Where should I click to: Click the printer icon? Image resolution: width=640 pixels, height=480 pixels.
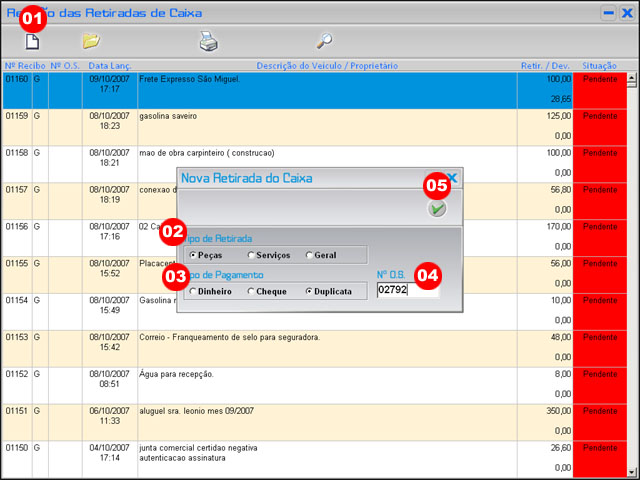coord(207,41)
